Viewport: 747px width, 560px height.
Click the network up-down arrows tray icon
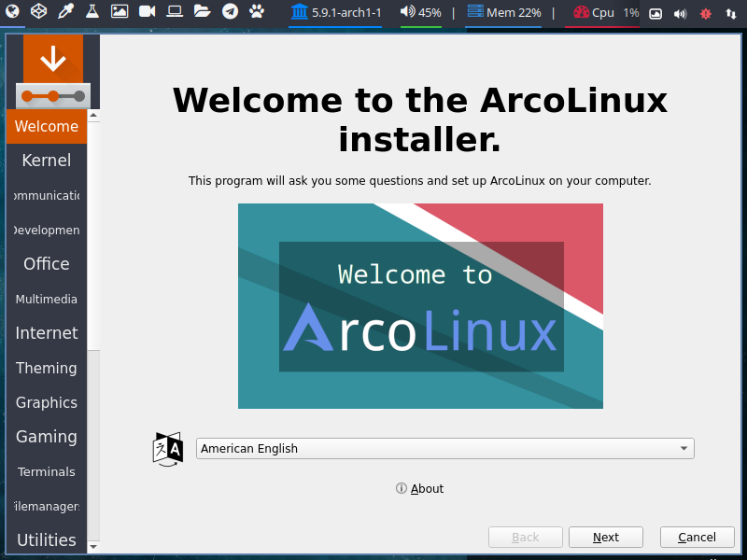[731, 14]
